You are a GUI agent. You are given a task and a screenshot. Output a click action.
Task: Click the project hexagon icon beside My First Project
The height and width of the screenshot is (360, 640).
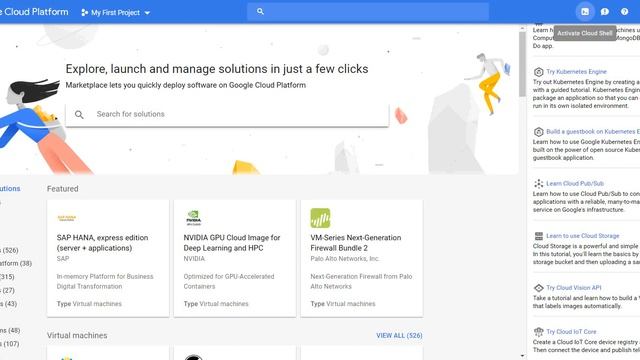coord(84,13)
